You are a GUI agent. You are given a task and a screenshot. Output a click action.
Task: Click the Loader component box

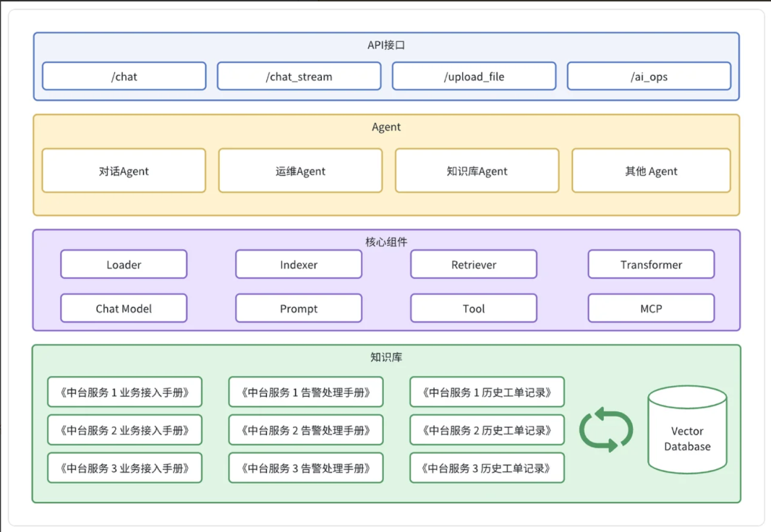click(x=124, y=265)
